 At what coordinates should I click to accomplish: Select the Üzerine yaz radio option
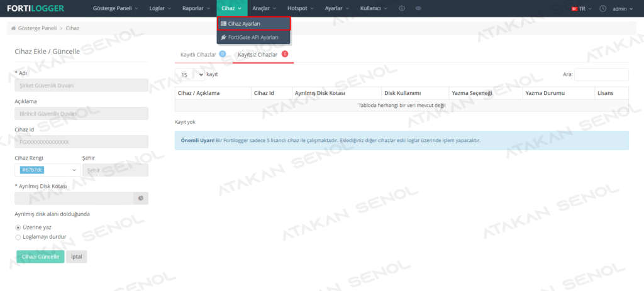pos(18,228)
